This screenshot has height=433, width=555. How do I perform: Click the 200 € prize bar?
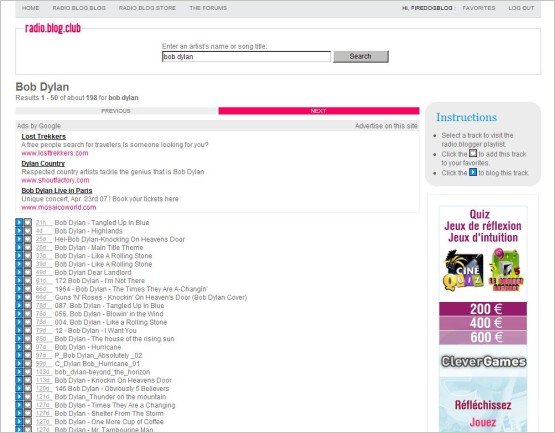click(x=483, y=309)
